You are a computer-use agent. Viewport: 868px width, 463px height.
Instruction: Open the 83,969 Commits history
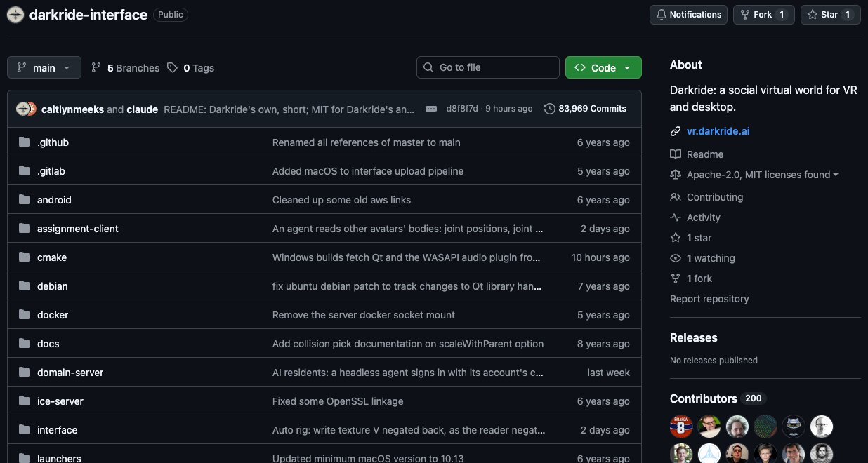point(585,109)
